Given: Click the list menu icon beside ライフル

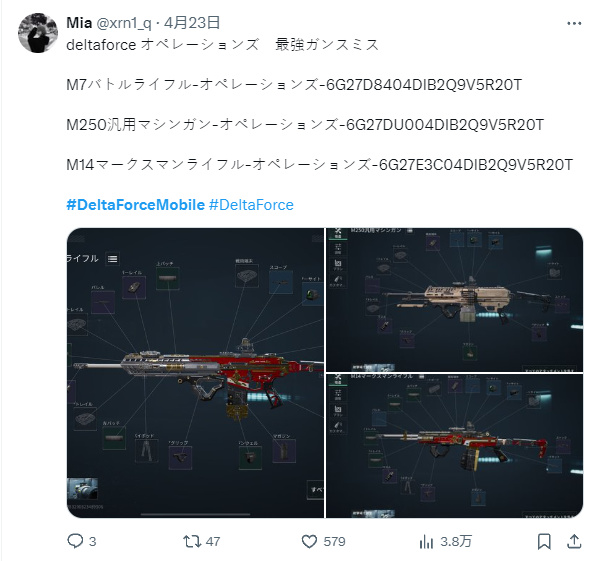Looking at the screenshot, I should tap(112, 259).
